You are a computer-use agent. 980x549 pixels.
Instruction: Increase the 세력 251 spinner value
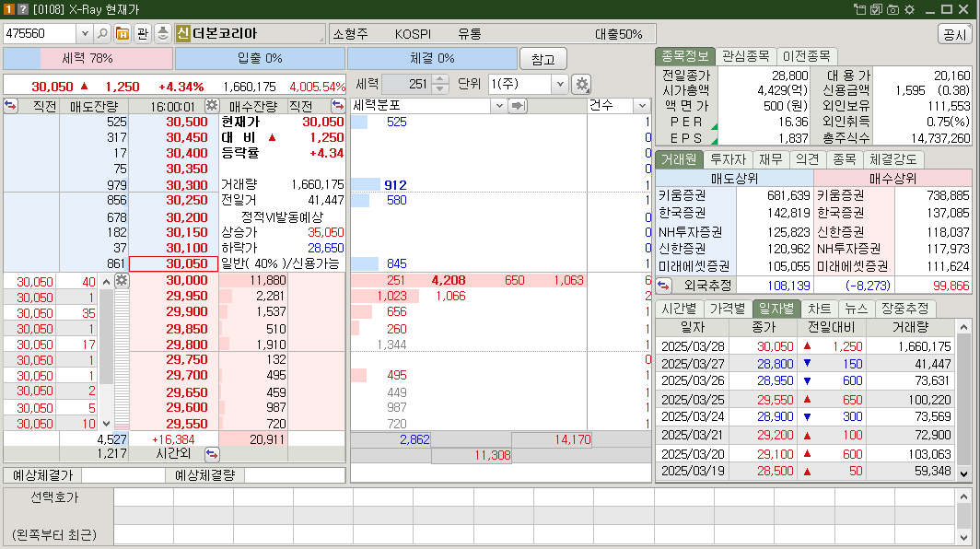(x=440, y=79)
